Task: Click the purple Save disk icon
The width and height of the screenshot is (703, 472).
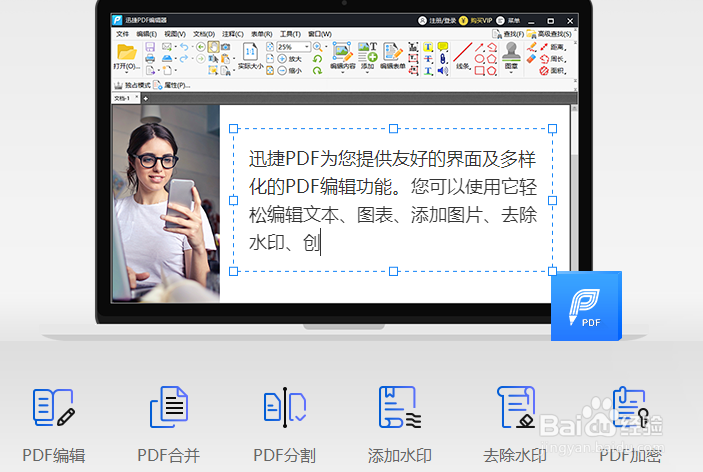Action: coord(150,47)
